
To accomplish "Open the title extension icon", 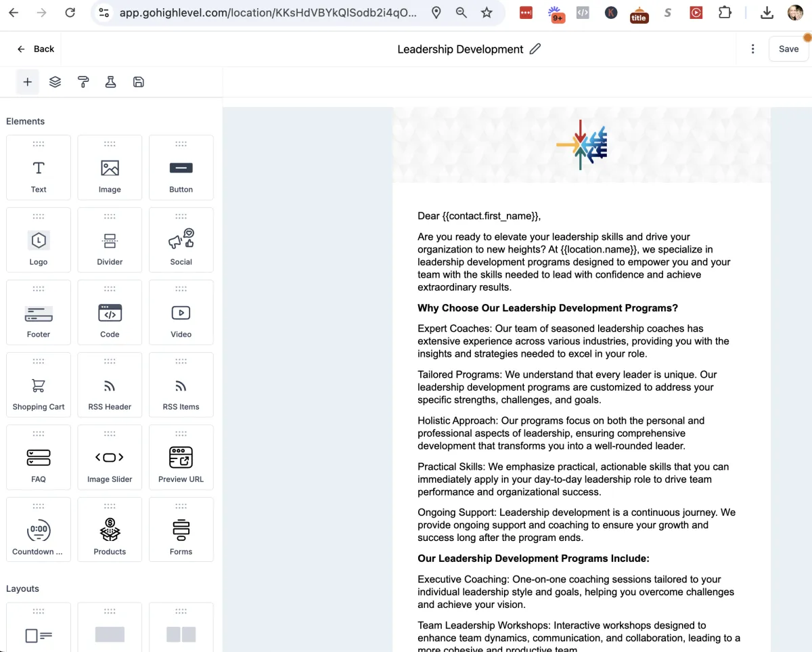I will pos(639,14).
